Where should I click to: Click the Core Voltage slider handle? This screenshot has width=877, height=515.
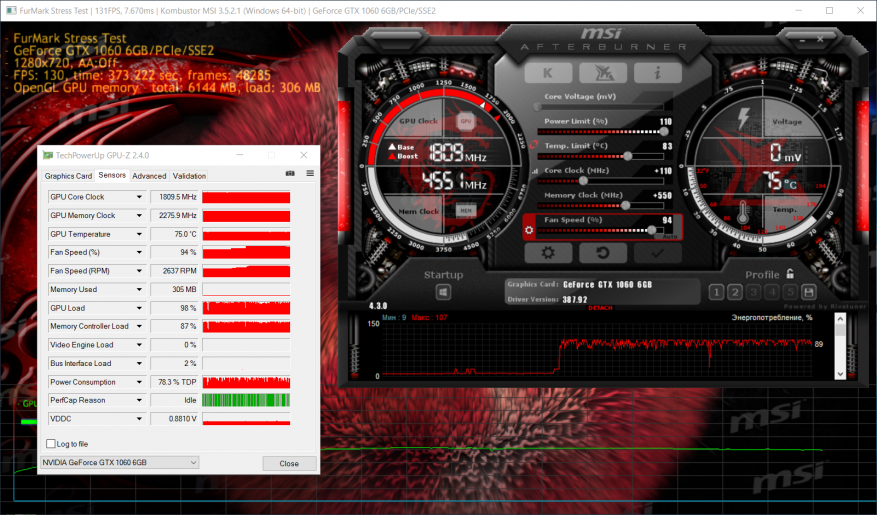537,107
